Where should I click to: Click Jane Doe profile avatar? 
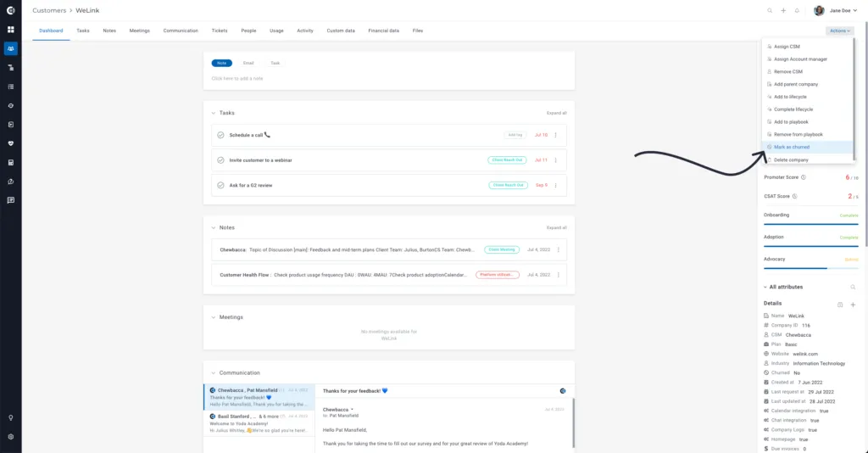pos(820,10)
